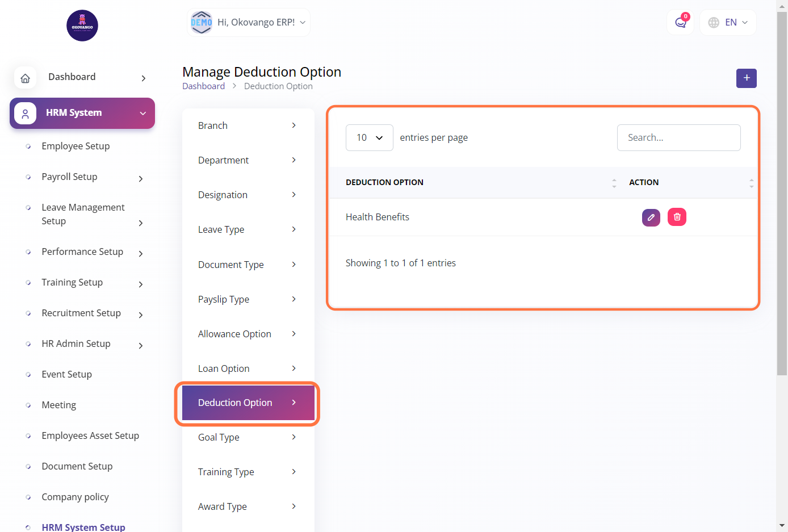The image size is (788, 532).
Task: Click the edit pencil icon for Health Benefits
Action: (651, 217)
